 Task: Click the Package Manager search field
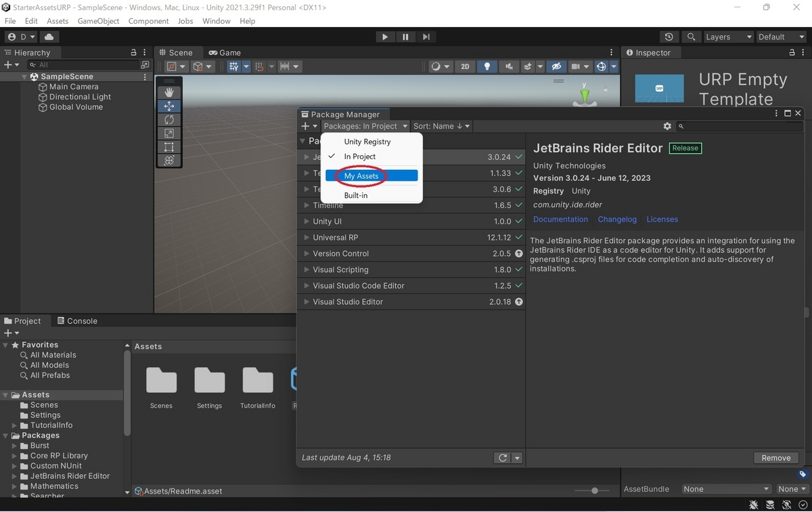[740, 126]
